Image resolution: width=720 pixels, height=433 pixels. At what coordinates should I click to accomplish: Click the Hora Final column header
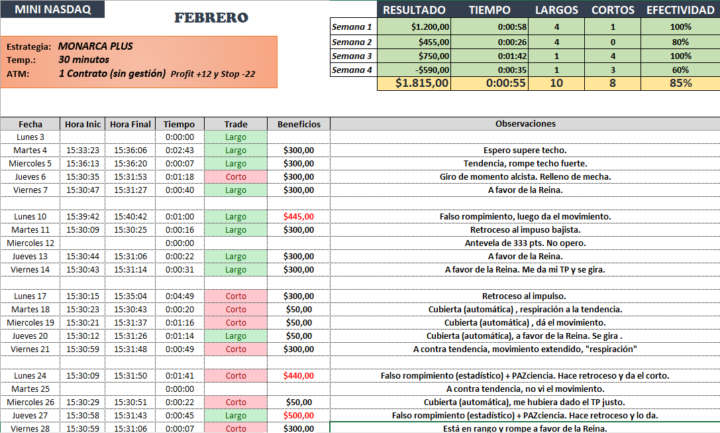(130, 124)
